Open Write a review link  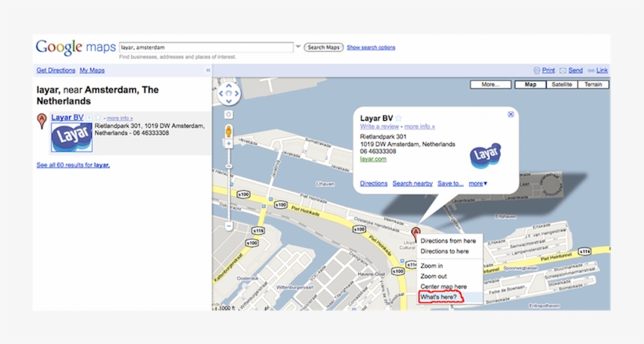click(x=379, y=126)
